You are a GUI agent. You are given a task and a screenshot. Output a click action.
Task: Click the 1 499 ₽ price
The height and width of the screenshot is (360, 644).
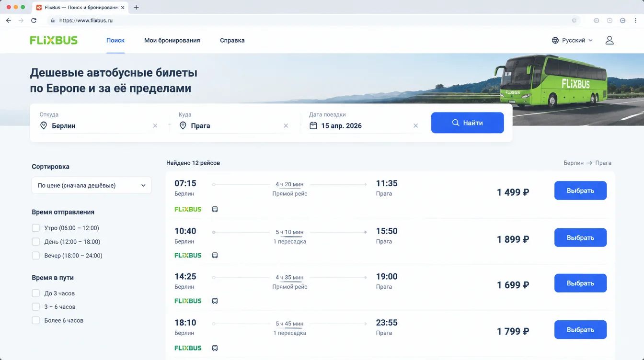click(513, 192)
